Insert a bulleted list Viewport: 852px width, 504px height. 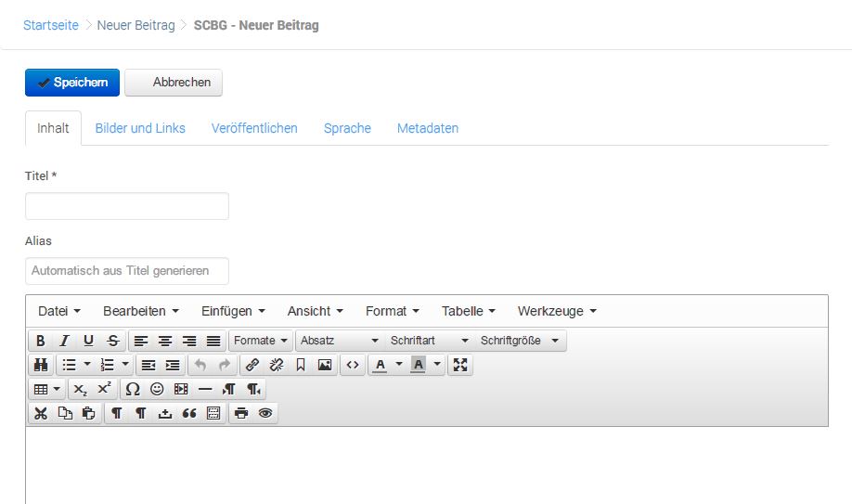coord(69,365)
